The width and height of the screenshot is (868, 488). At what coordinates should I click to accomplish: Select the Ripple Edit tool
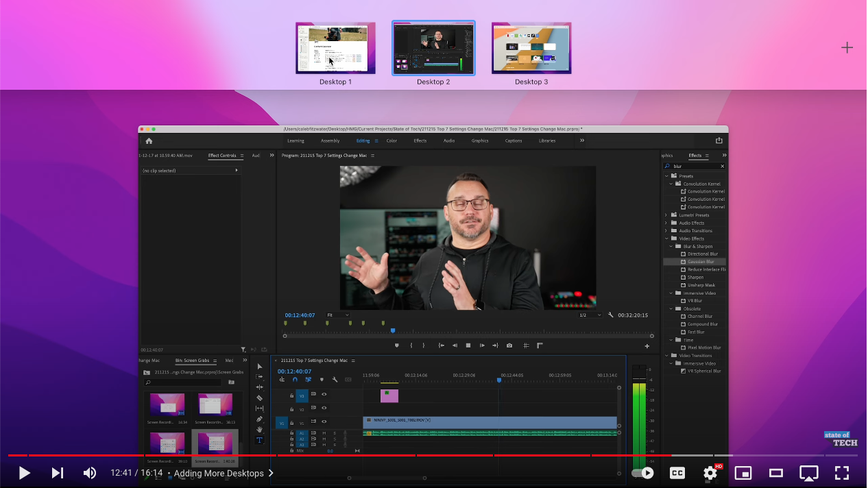[x=259, y=387]
